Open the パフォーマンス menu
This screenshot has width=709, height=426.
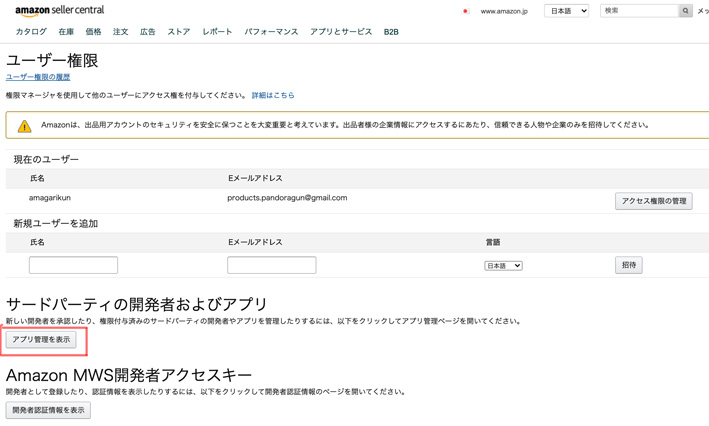(x=271, y=32)
